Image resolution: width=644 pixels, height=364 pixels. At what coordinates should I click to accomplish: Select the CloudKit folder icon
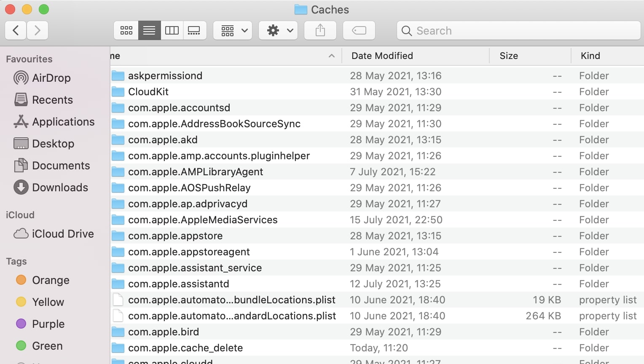click(x=118, y=92)
